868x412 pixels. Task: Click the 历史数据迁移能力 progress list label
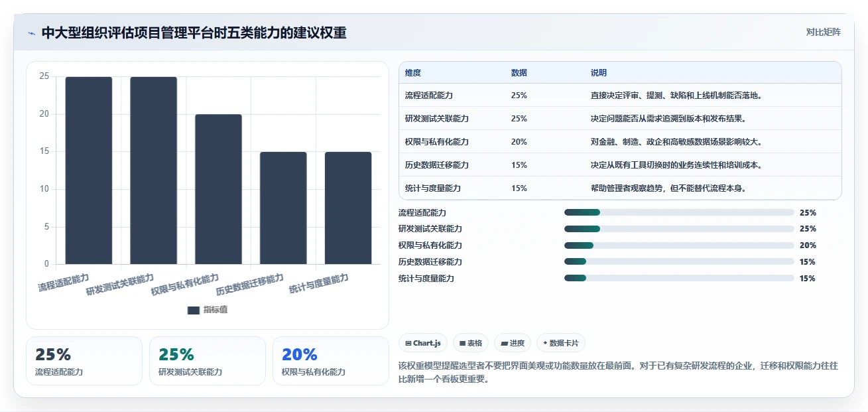[430, 262]
